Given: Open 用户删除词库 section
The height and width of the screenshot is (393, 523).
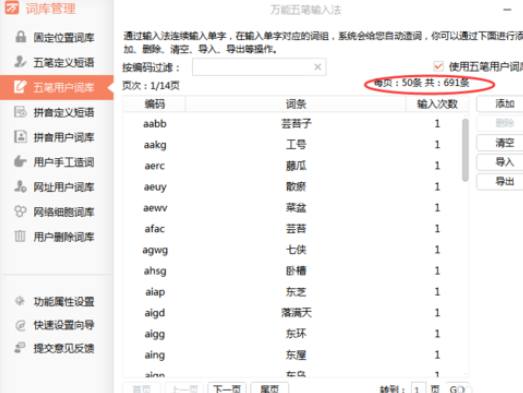Looking at the screenshot, I should pos(57,237).
